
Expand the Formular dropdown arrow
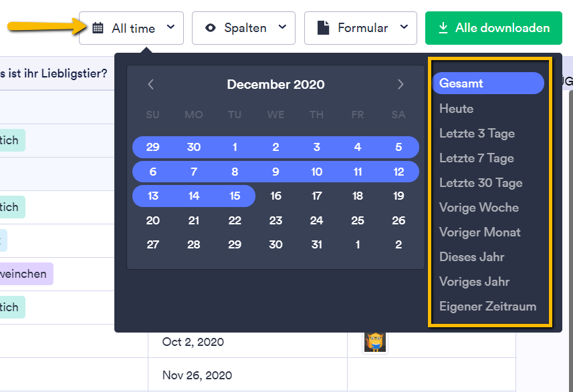click(x=404, y=27)
